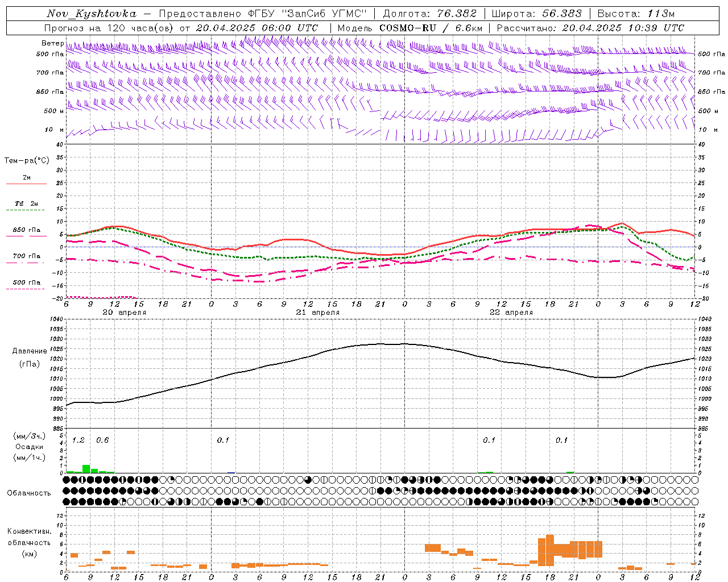
Task: Click the (гПа) unit under Давление
Action: [x=30, y=364]
